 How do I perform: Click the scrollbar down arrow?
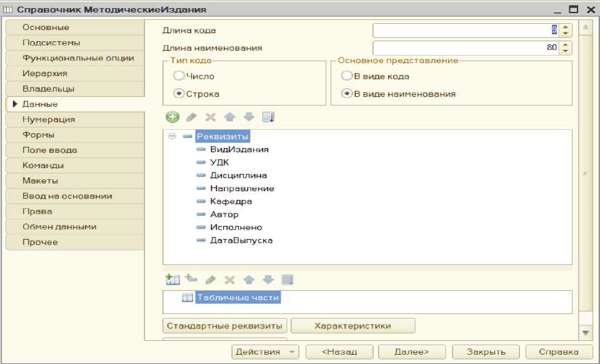tap(586, 333)
